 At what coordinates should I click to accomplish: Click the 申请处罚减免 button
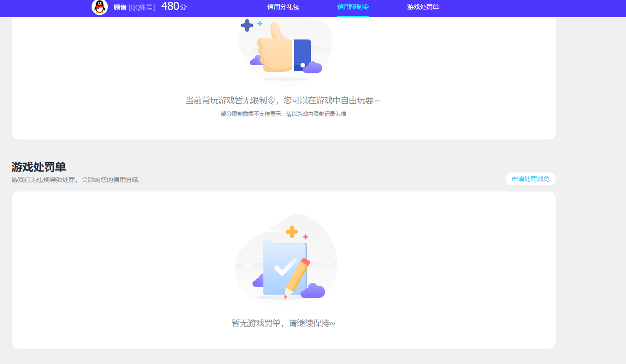click(x=531, y=179)
